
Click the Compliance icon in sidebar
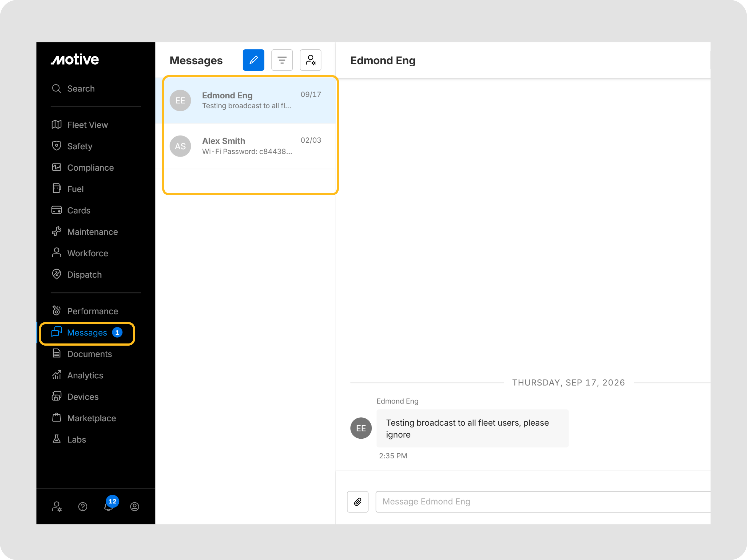[56, 167]
